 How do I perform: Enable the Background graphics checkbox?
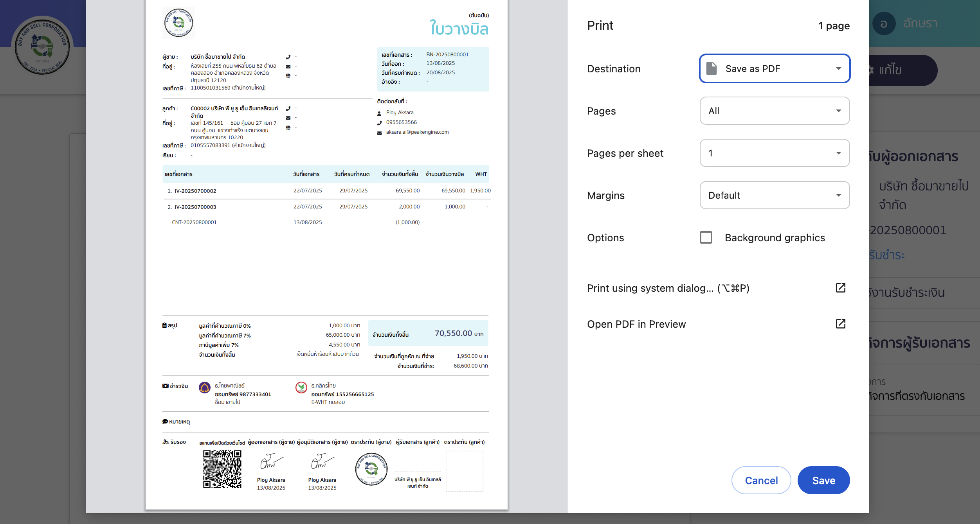pyautogui.click(x=706, y=238)
